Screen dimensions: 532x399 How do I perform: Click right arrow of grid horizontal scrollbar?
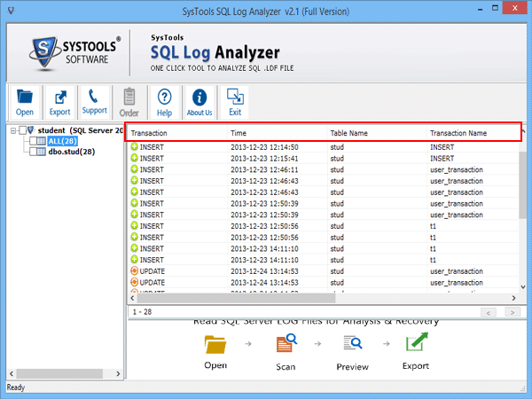pos(513,298)
